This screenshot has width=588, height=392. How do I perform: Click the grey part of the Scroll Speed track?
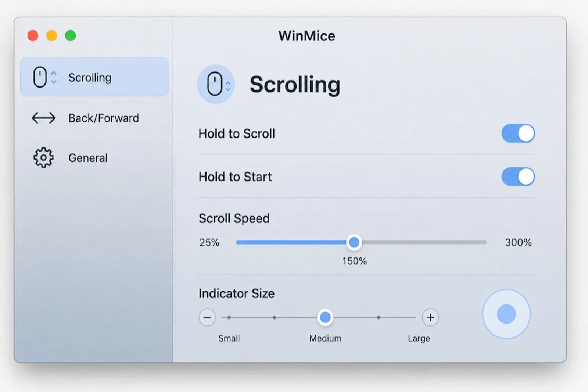pos(424,242)
